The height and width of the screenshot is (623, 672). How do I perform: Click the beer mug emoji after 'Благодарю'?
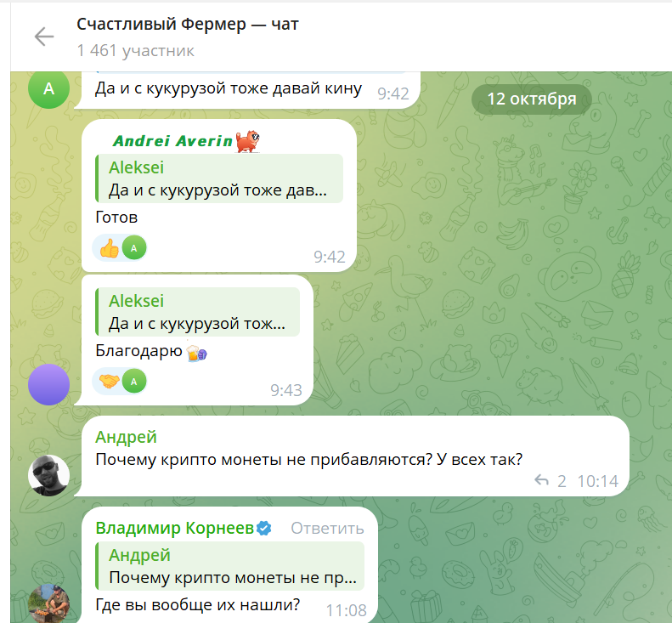[197, 352]
